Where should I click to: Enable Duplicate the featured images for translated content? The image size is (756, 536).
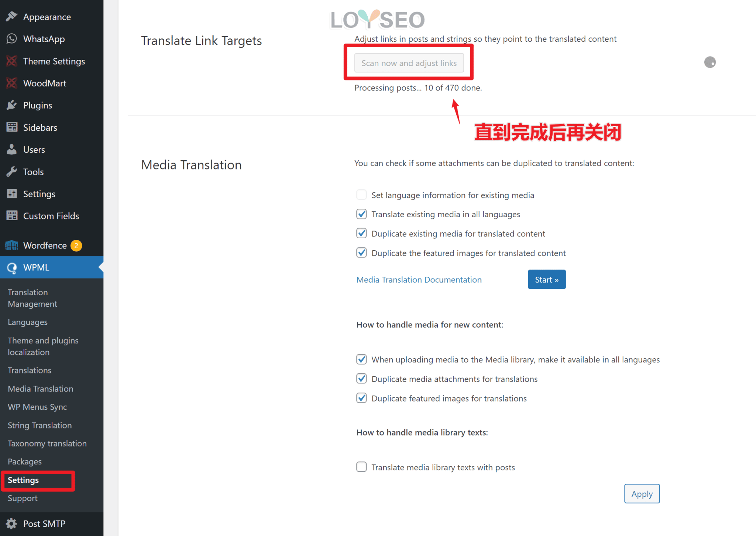361,252
